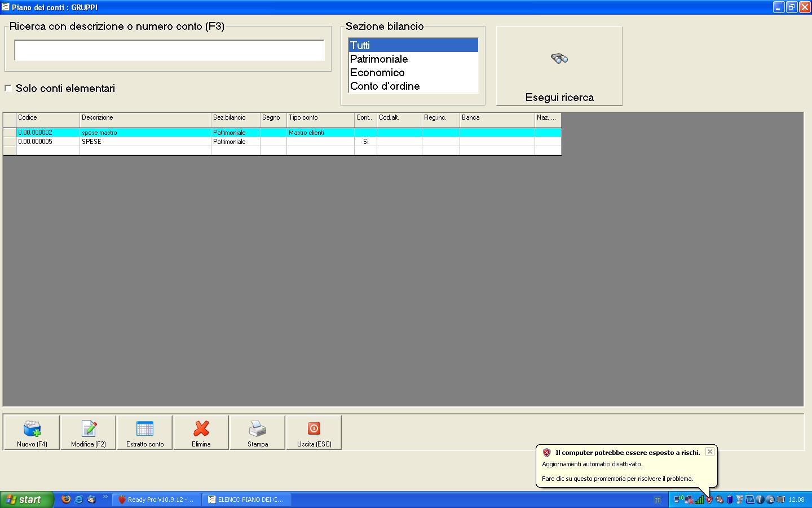Open the Windows start menu
Viewport: 812px width, 508px height.
(27, 500)
